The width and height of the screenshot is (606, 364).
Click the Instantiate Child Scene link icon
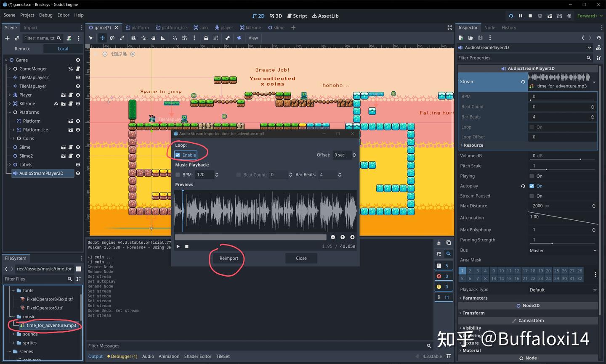click(17, 38)
